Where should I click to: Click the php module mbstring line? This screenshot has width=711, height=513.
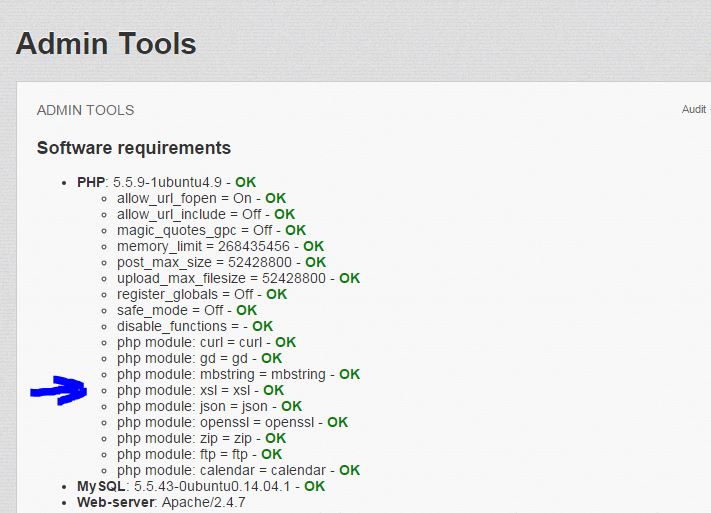238,374
